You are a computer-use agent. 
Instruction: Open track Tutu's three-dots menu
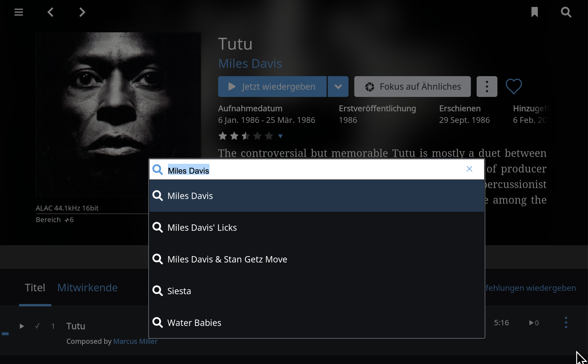(x=566, y=322)
